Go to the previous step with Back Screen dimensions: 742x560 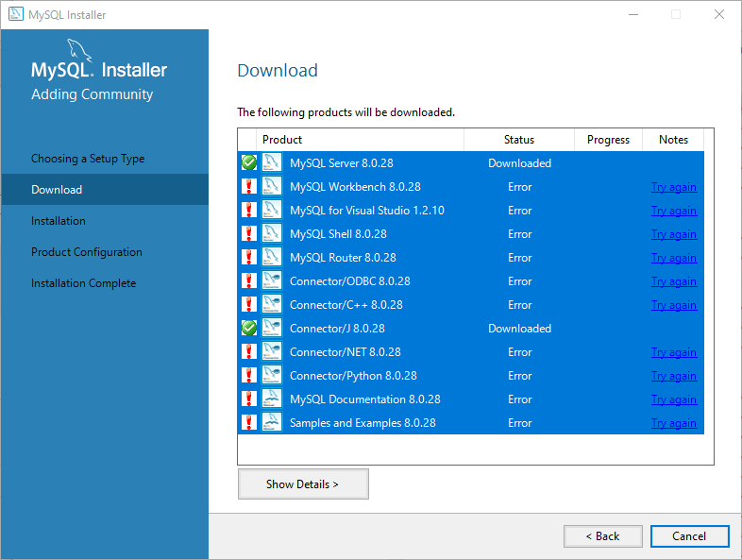603,536
